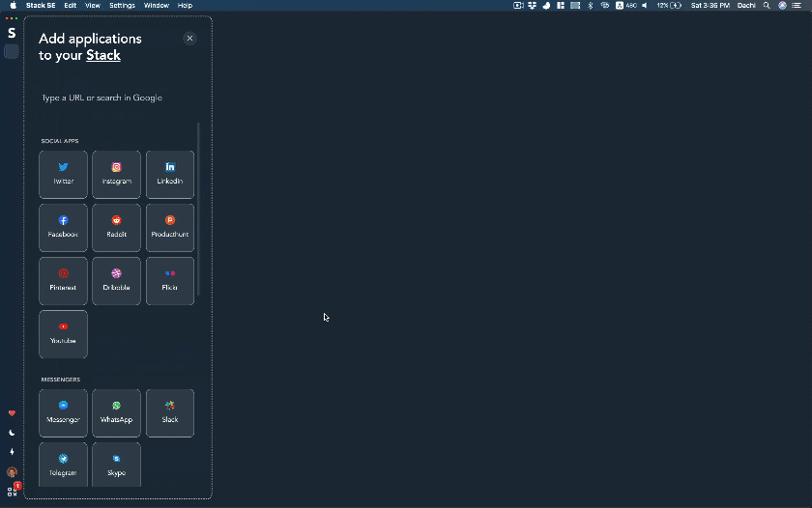Click the Stack S logo in sidebar
812x508 pixels.
tap(12, 33)
